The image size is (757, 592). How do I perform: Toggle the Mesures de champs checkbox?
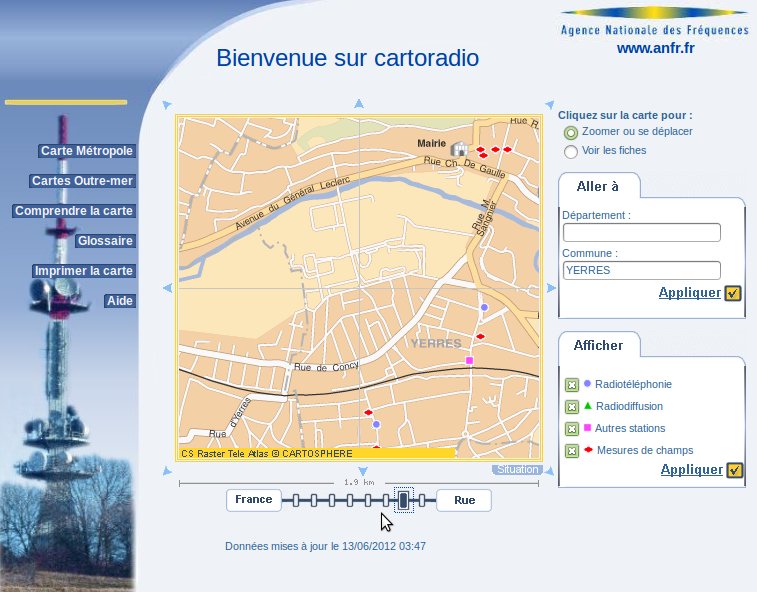(572, 451)
